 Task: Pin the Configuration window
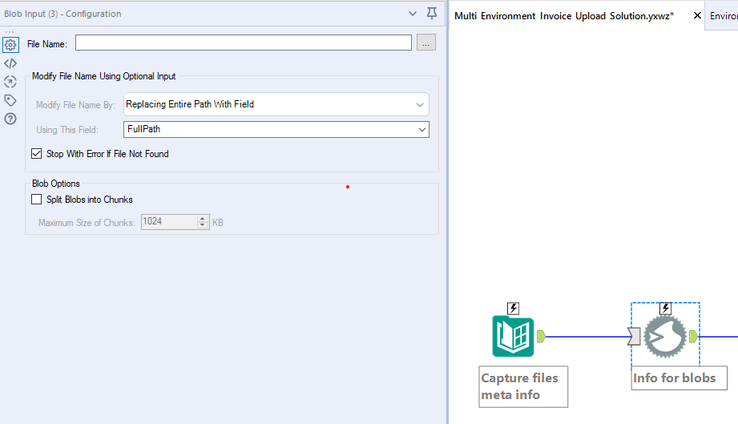(x=432, y=14)
